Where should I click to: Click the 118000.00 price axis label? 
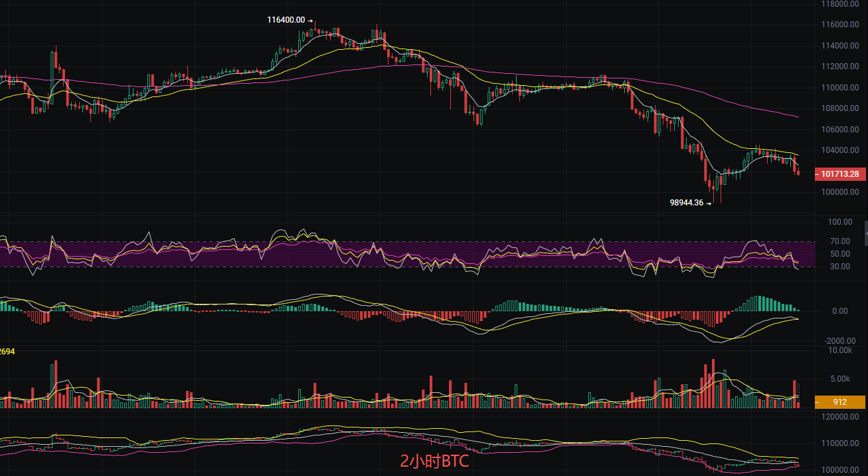[841, 4]
